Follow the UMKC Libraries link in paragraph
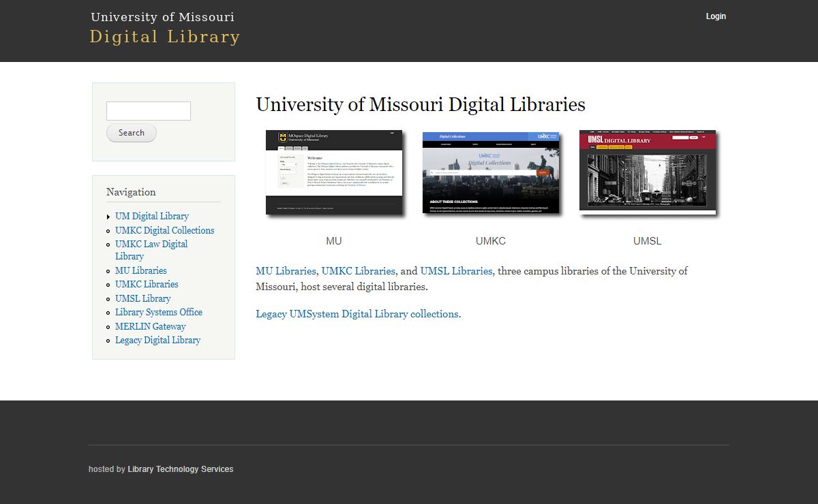The height and width of the screenshot is (504, 818). (x=359, y=271)
